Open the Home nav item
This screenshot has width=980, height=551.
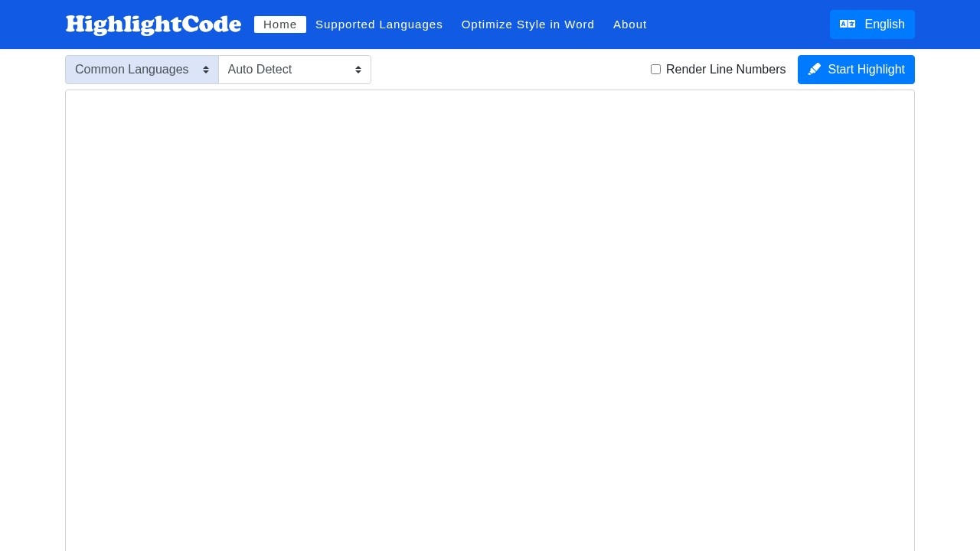coord(280,24)
